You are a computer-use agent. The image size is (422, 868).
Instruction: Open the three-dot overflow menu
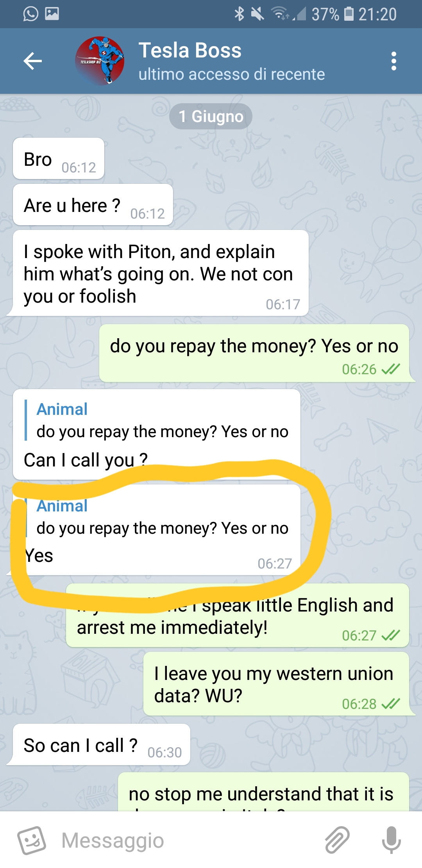[x=393, y=61]
